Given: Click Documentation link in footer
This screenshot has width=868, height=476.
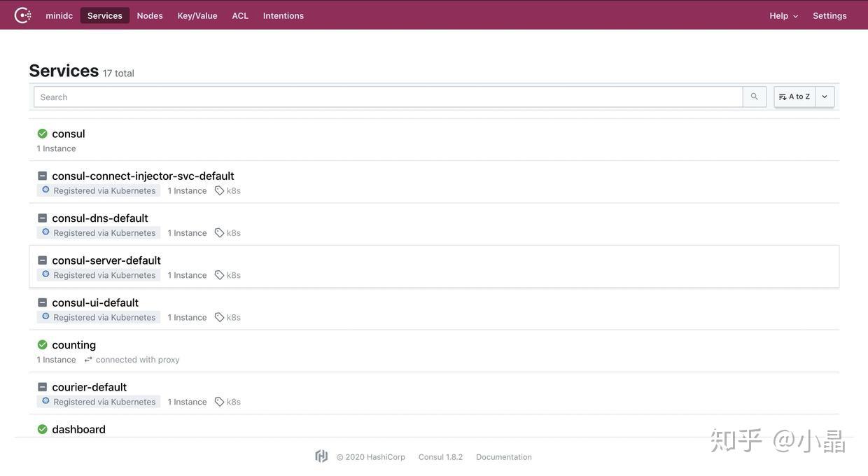Looking at the screenshot, I should [504, 457].
